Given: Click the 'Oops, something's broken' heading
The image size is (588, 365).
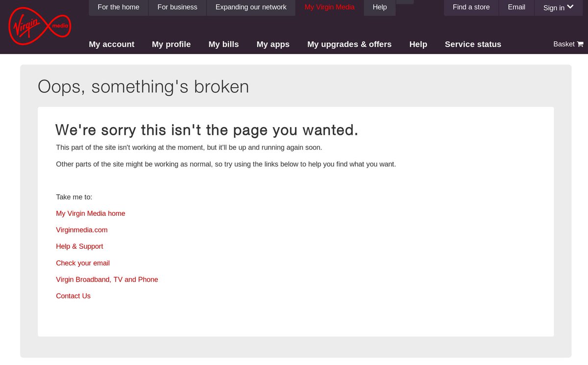Looking at the screenshot, I should coord(144,87).
